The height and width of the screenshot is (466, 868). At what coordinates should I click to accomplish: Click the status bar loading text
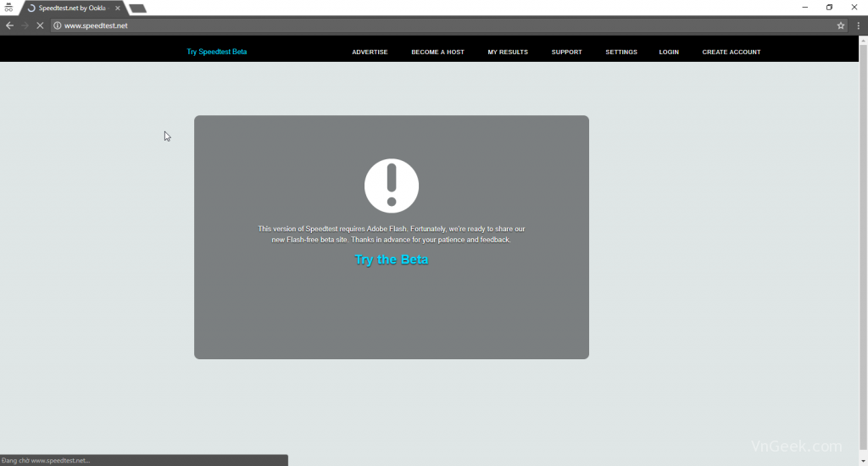point(46,460)
